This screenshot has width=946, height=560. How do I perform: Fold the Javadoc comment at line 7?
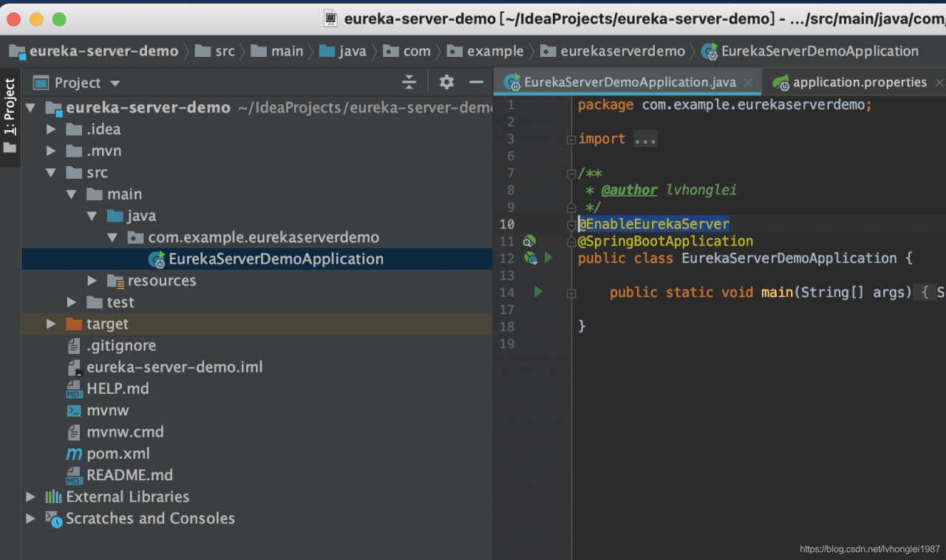(571, 174)
